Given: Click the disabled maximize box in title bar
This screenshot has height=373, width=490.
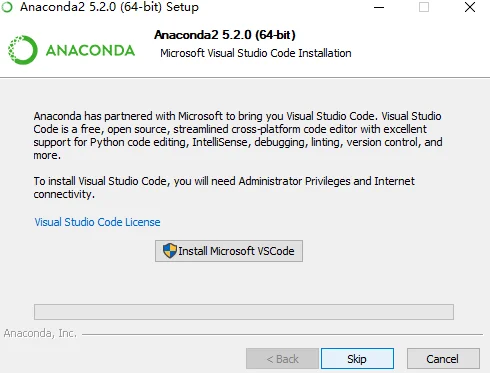Looking at the screenshot, I should (x=424, y=7).
